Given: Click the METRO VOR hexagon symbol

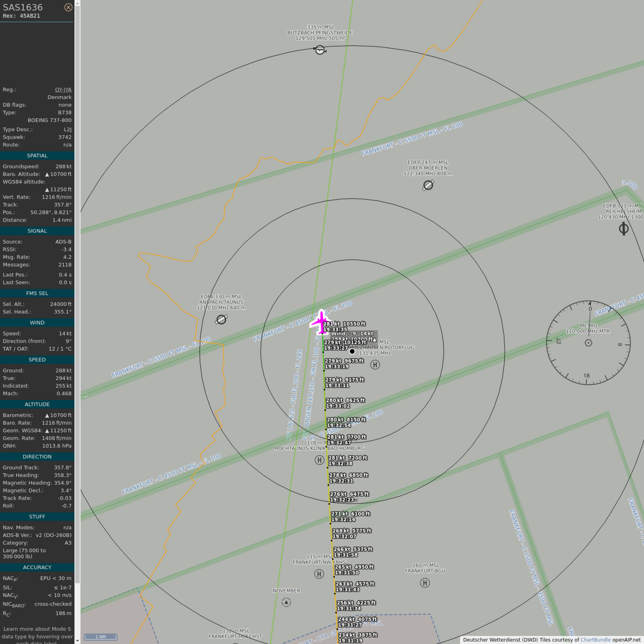Looking at the screenshot, I should 589,343.
